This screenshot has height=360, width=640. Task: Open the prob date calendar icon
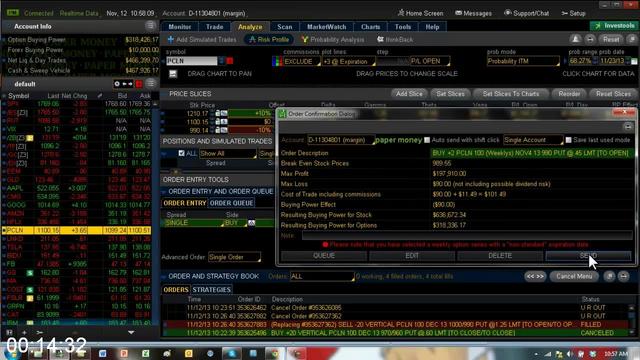pyautogui.click(x=634, y=61)
